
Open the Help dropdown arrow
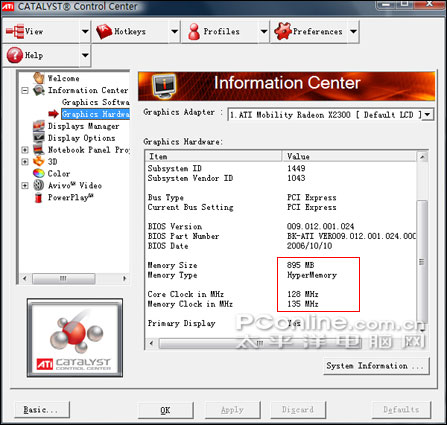[x=85, y=55]
